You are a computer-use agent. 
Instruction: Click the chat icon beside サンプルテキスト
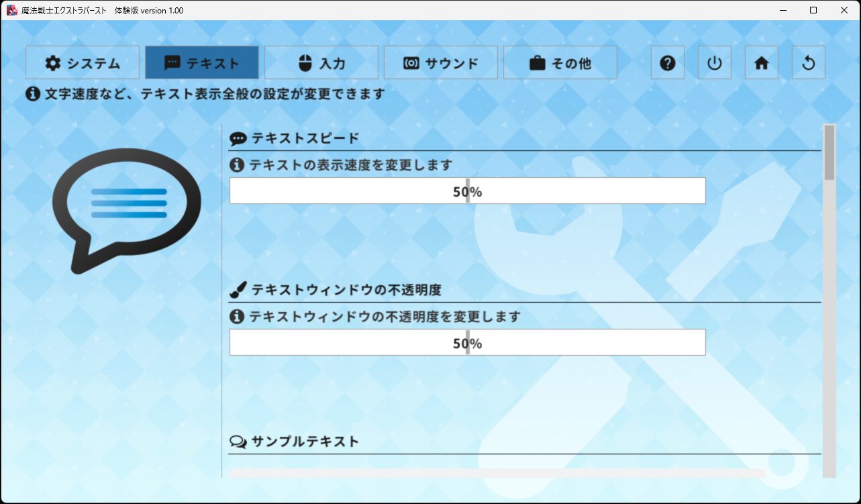tap(238, 442)
